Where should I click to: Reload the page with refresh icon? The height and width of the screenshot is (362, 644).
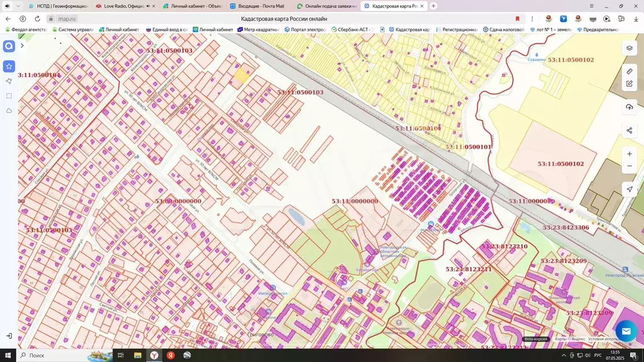tap(37, 18)
